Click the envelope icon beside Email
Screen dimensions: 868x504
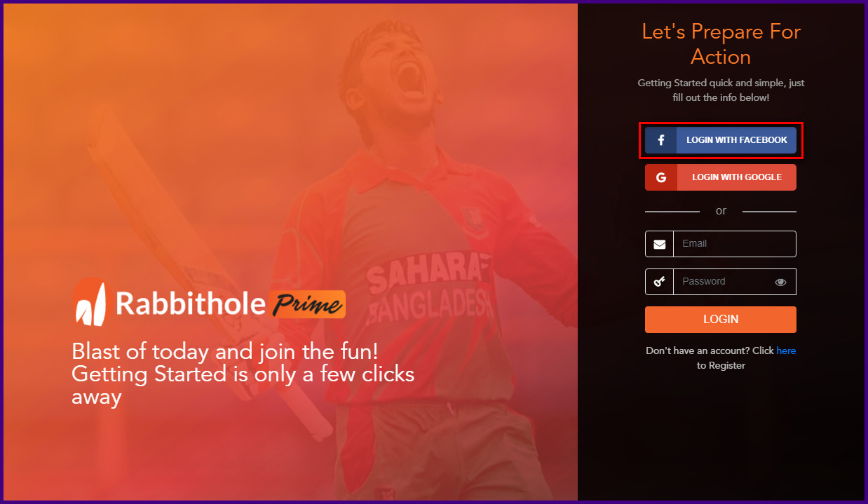point(659,244)
